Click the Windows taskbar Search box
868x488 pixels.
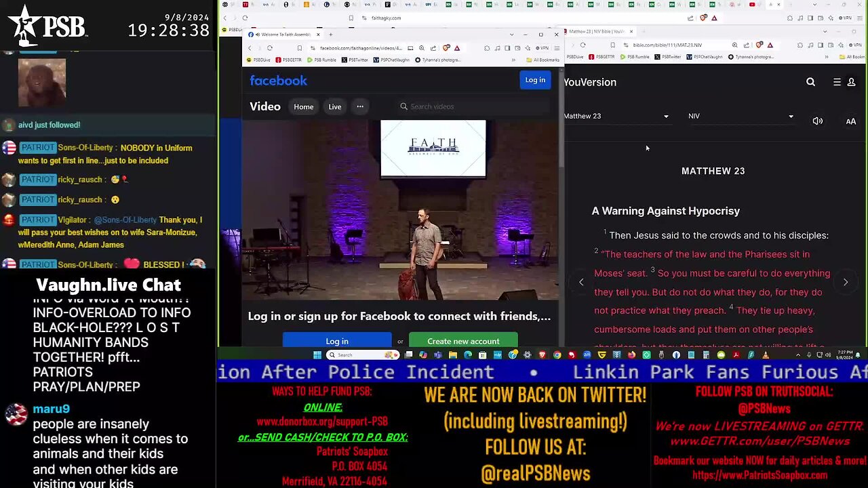click(362, 354)
